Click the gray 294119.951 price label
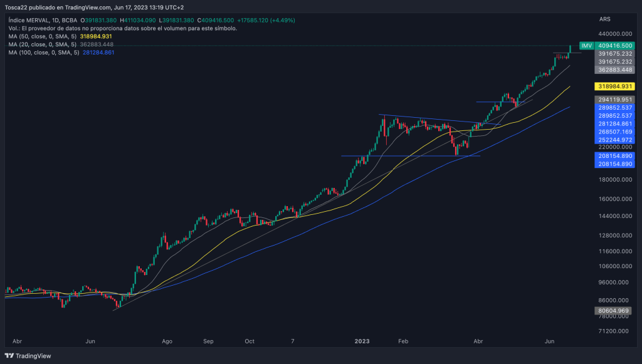642x364 pixels. pos(614,100)
